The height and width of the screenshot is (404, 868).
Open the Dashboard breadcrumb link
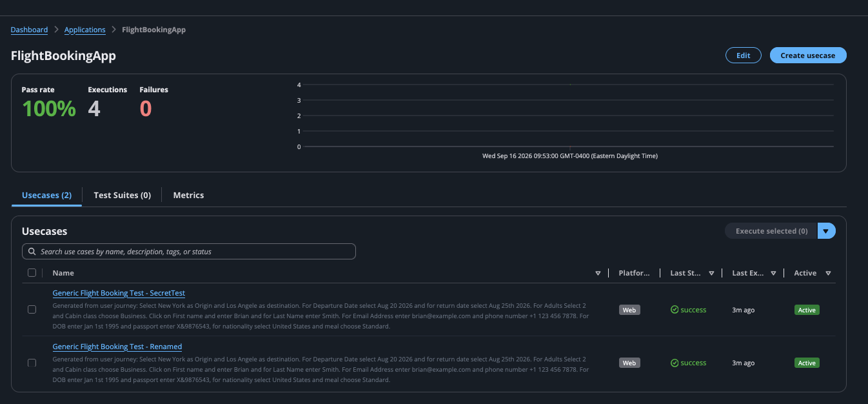click(x=29, y=30)
